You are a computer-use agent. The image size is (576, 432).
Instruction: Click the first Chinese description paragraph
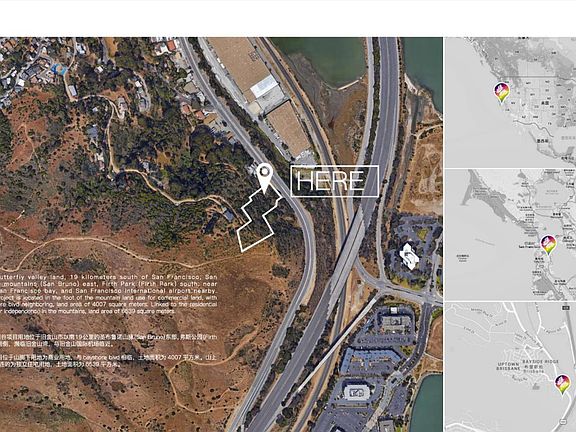tap(108, 340)
